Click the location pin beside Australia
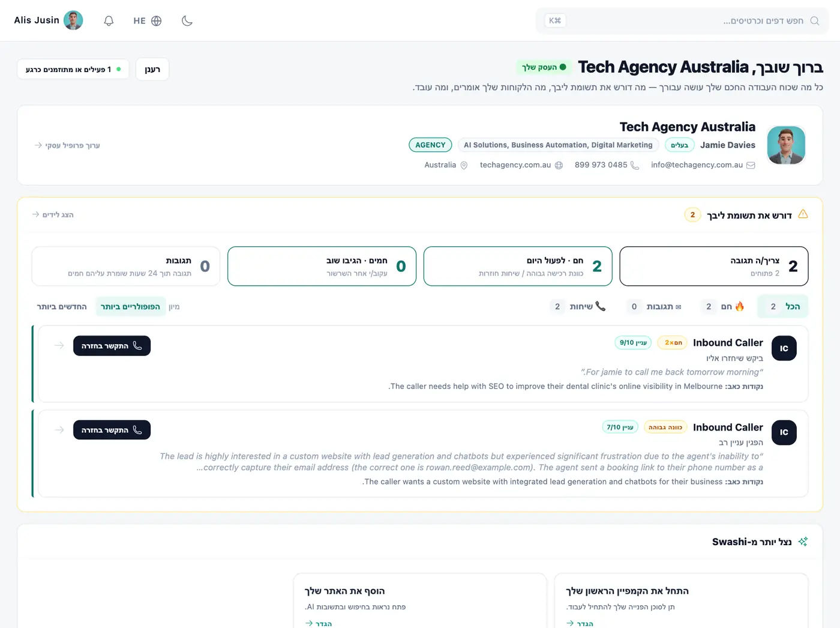Image resolution: width=840 pixels, height=628 pixels. pos(464,165)
